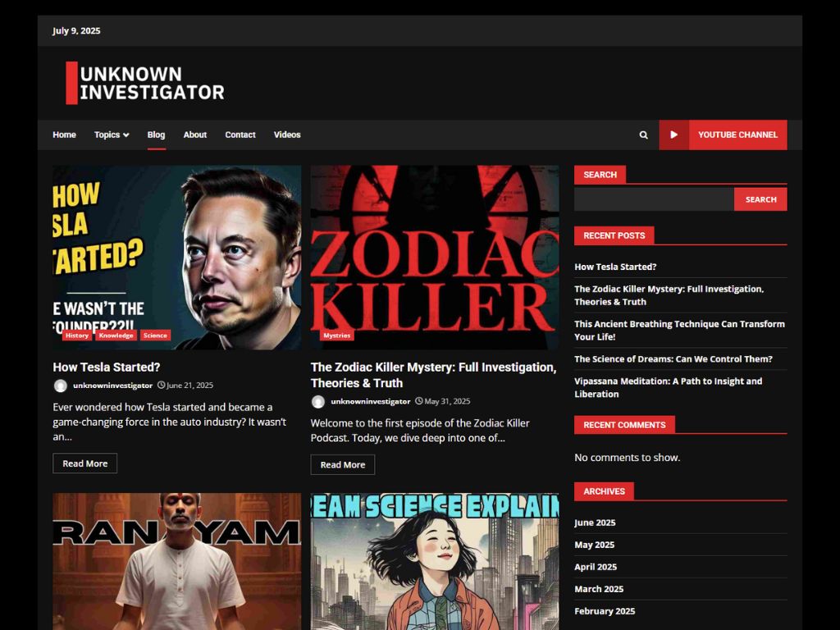Click author avatar on Zodiac Killer post
The width and height of the screenshot is (840, 630).
pyautogui.click(x=318, y=402)
